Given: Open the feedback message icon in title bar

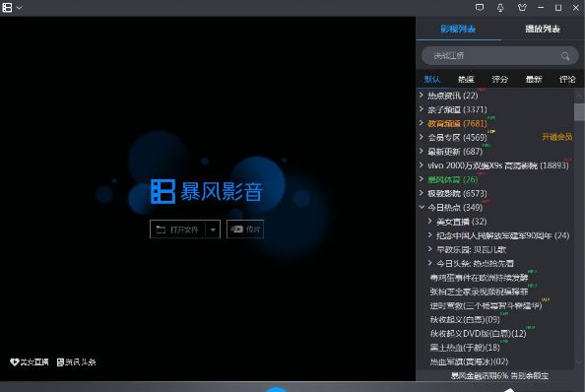Looking at the screenshot, I should [x=480, y=8].
